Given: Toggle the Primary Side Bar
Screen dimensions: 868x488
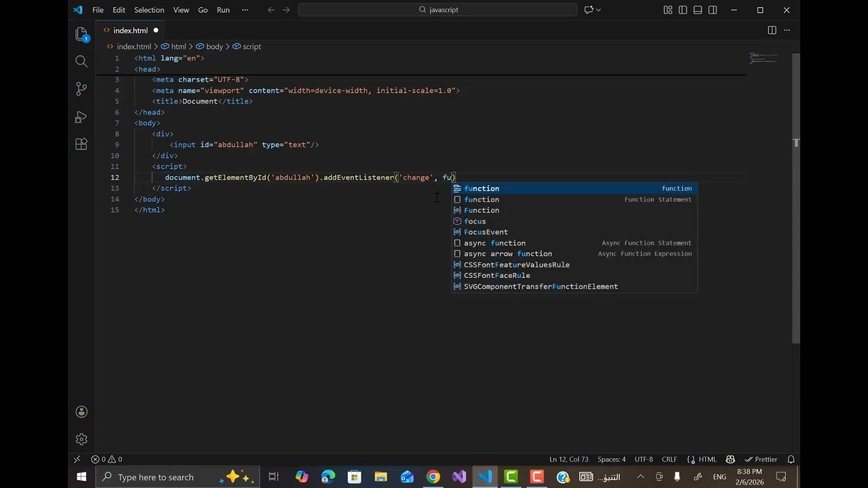Looking at the screenshot, I should pyautogui.click(x=683, y=10).
